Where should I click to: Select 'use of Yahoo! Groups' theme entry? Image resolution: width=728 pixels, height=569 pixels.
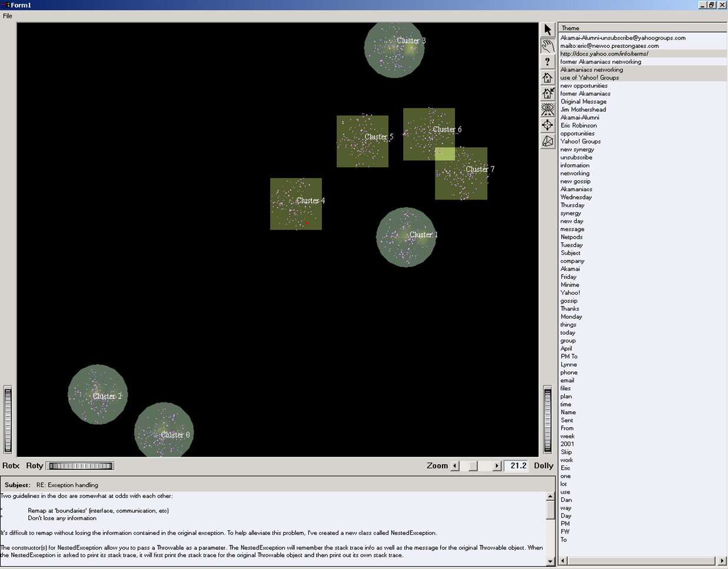[589, 78]
